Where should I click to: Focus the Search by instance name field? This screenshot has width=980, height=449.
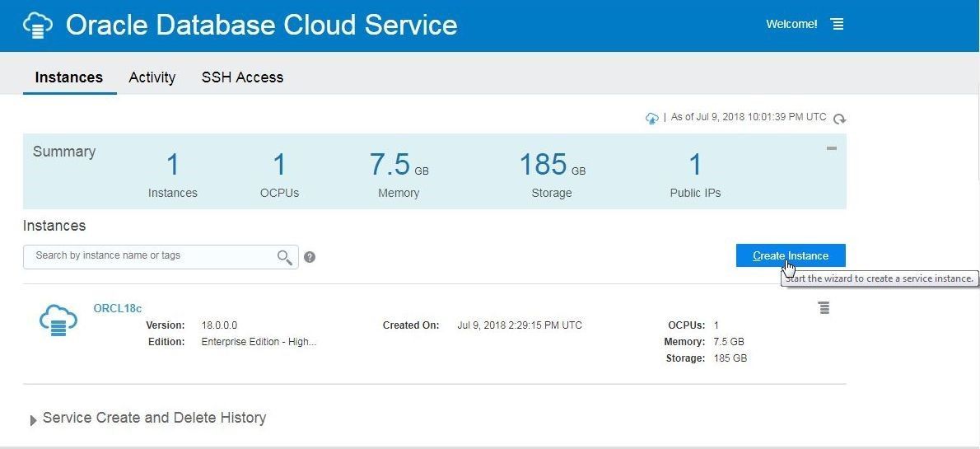[x=161, y=257]
